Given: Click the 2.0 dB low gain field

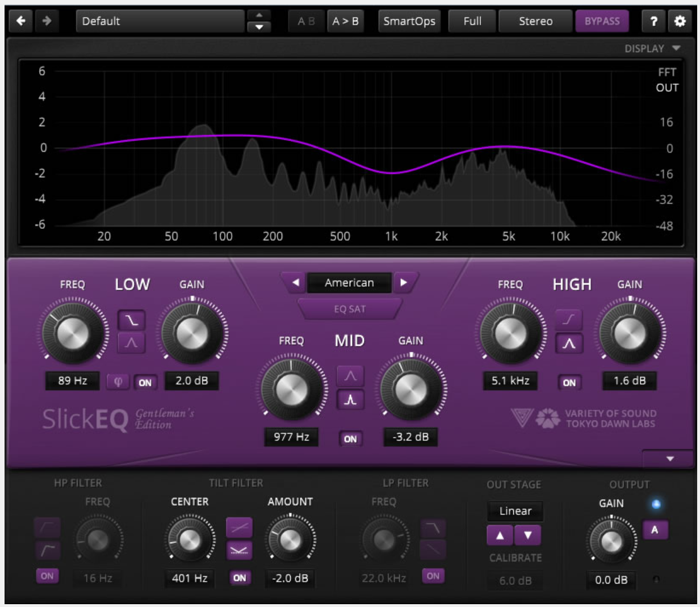Looking at the screenshot, I should pos(192,380).
